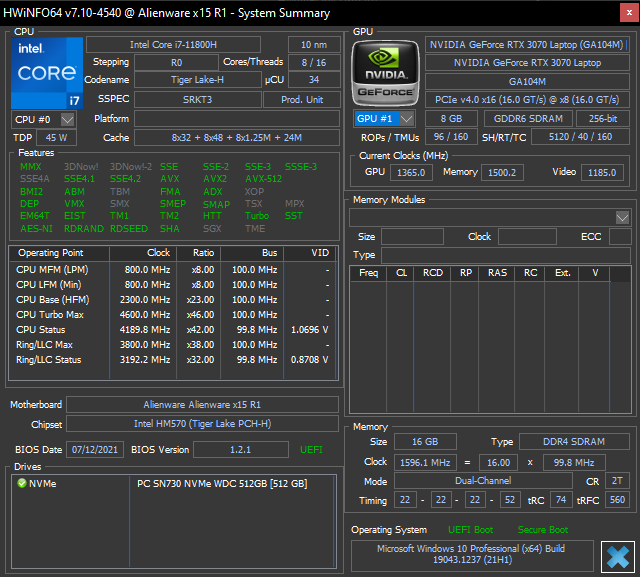Click the Intel HM570 chipset field
The width and height of the screenshot is (640, 577).
click(x=202, y=425)
